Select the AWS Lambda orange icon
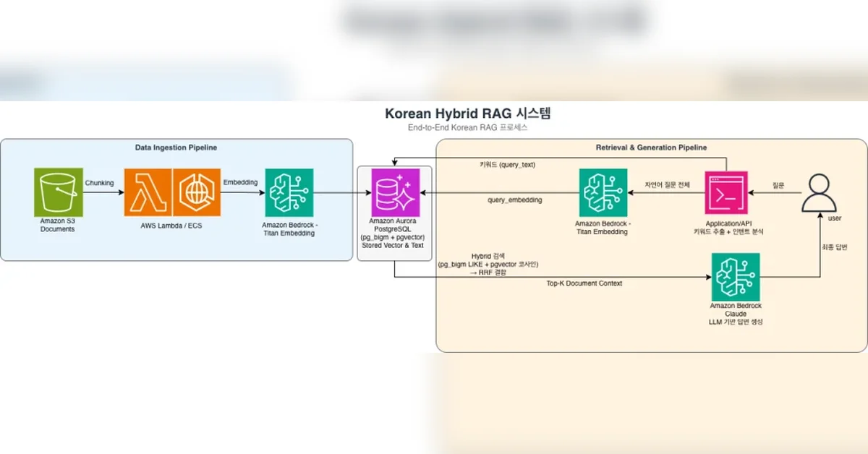868x454 pixels. [148, 192]
